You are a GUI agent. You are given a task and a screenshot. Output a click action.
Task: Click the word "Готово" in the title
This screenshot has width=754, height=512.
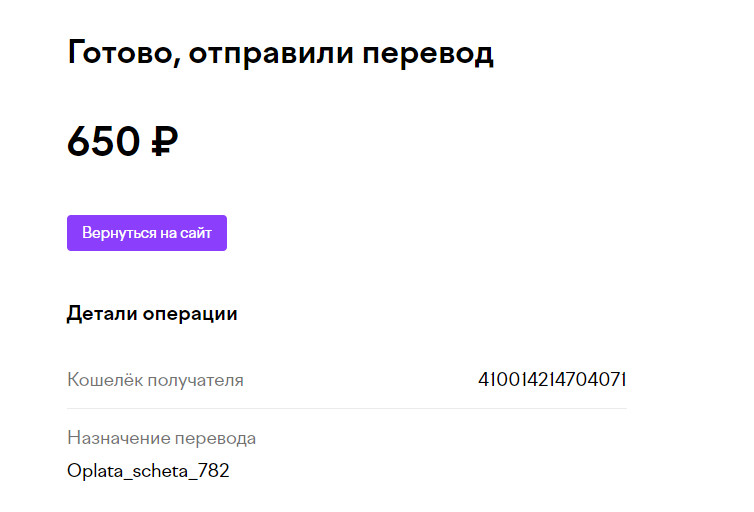click(x=124, y=52)
